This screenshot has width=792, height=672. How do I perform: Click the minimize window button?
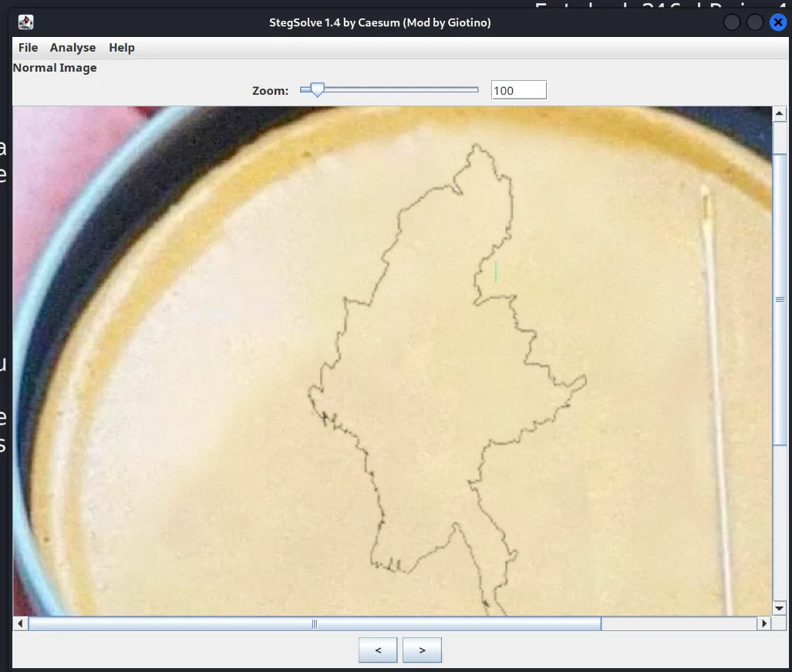[x=731, y=22]
